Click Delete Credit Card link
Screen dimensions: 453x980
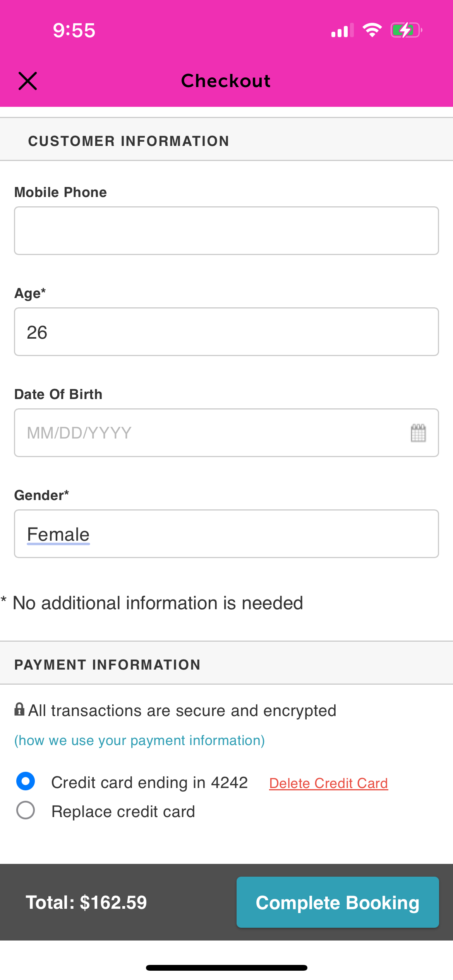[x=328, y=783]
